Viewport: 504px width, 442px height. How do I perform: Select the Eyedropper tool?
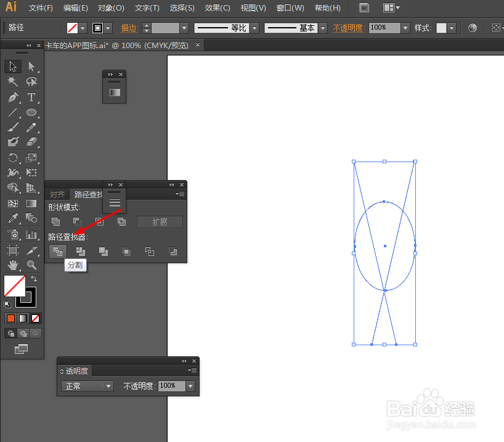[13, 218]
